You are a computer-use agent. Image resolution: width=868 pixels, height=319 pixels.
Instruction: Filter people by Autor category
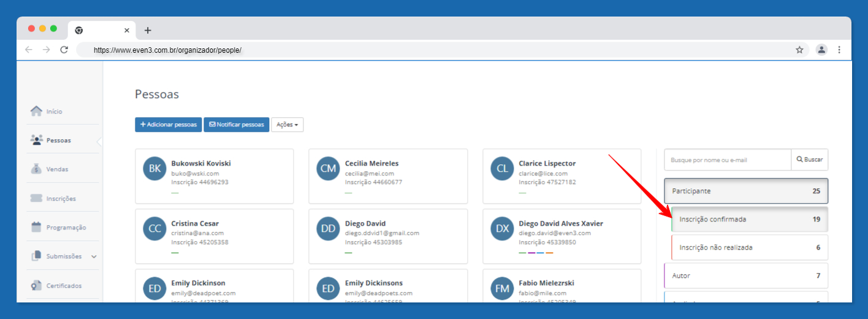[746, 275]
